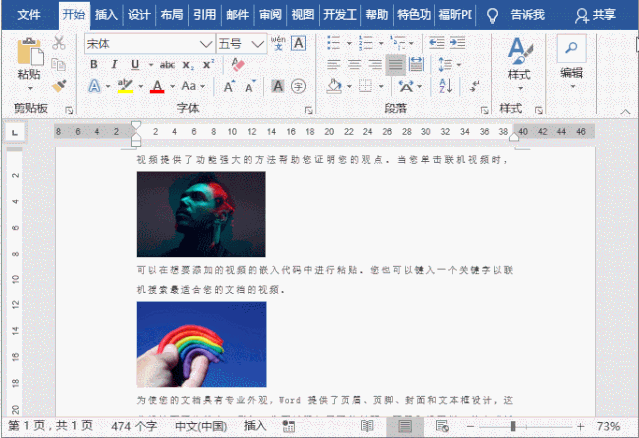This screenshot has width=639, height=438.
Task: Grow font size with larger A
Action: pos(229,86)
